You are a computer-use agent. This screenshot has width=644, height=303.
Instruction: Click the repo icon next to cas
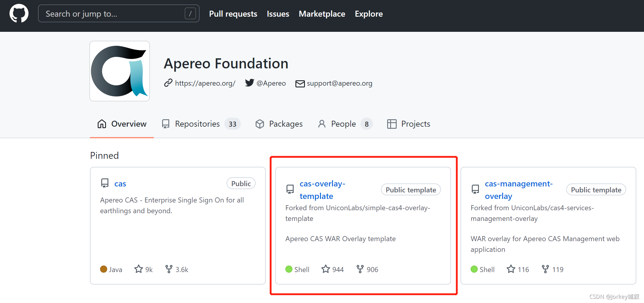click(105, 183)
